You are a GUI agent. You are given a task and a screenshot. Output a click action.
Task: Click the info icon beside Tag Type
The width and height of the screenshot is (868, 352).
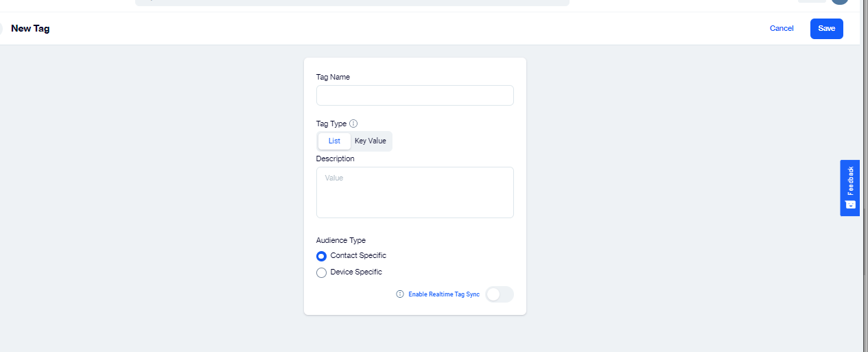[353, 124]
